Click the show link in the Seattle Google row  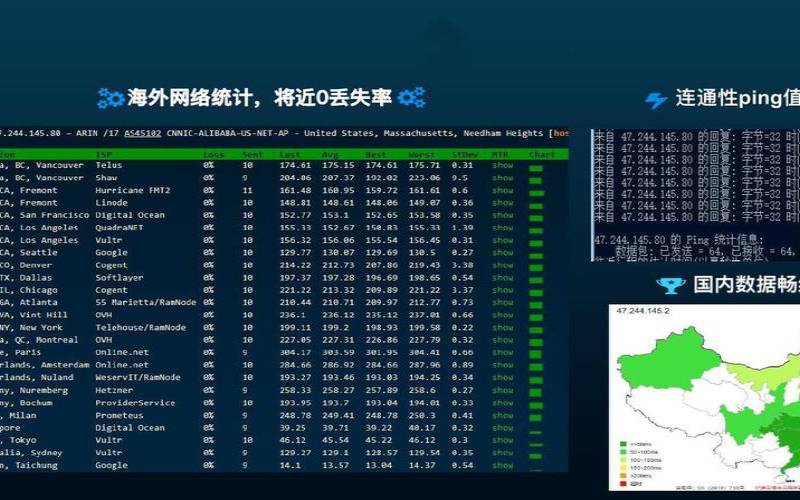(503, 253)
